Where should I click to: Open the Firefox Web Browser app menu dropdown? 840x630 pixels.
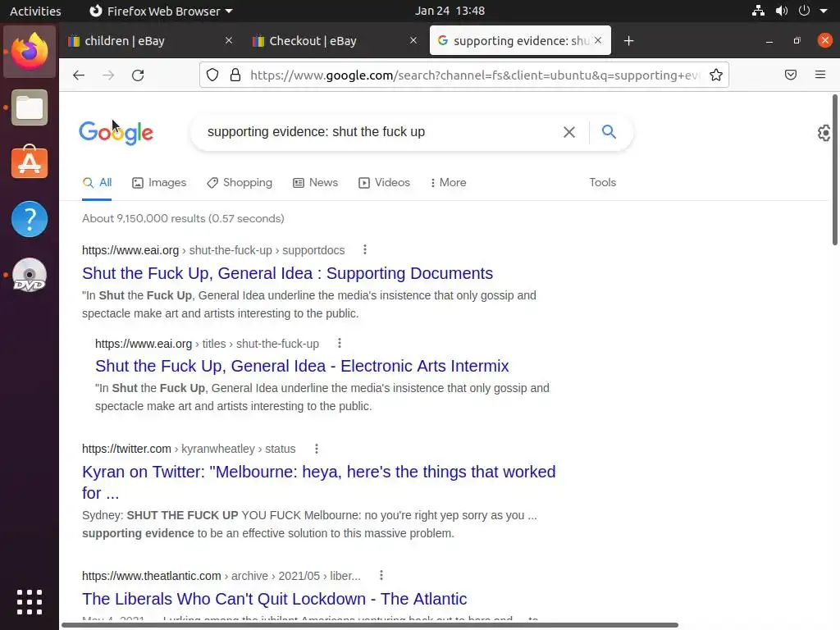pos(161,11)
